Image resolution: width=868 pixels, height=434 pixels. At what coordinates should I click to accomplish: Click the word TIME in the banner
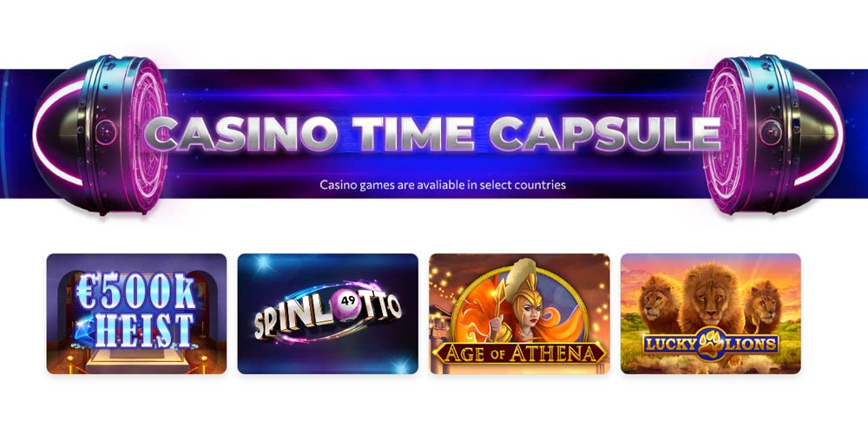click(413, 134)
